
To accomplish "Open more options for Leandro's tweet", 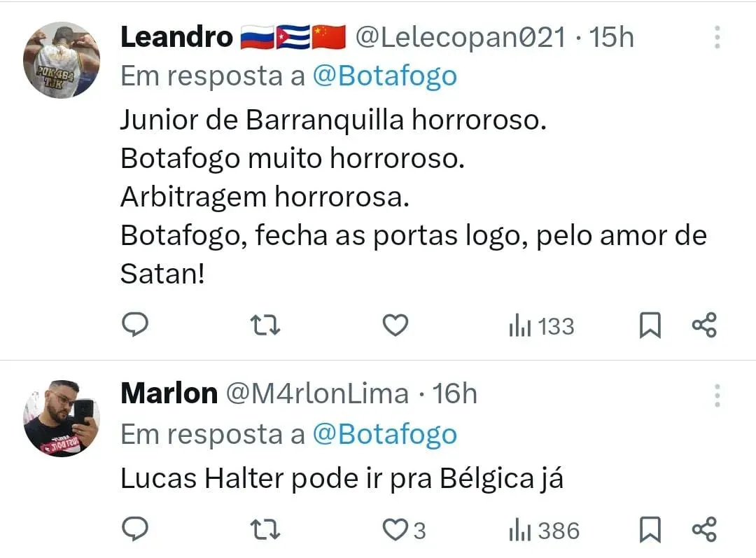I will tap(717, 38).
